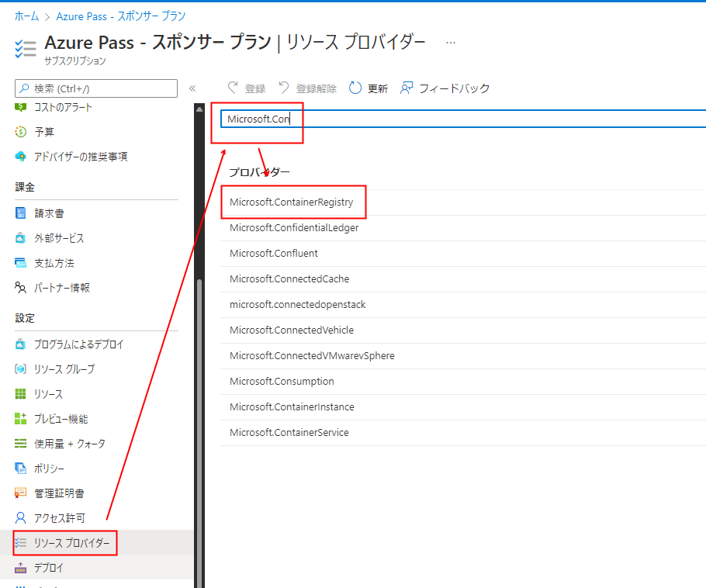
Task: Click the unregister (登録解除) undo icon
Action: 284,88
